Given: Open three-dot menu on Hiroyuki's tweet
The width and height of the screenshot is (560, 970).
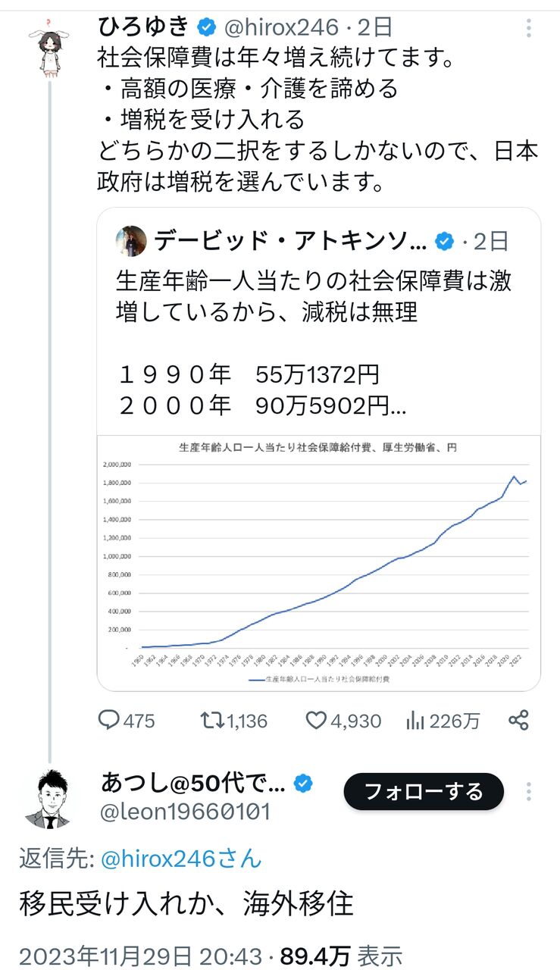Looking at the screenshot, I should (528, 29).
